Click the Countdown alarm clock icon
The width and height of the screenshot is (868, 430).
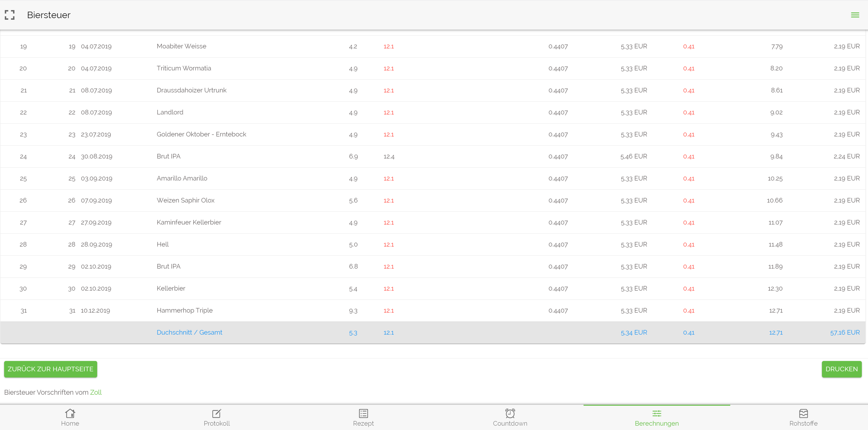point(510,413)
